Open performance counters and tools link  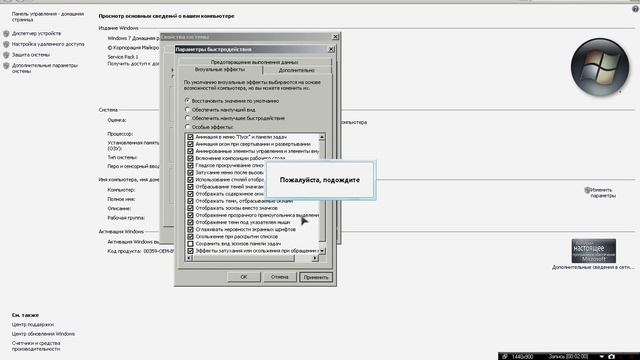pos(36,346)
